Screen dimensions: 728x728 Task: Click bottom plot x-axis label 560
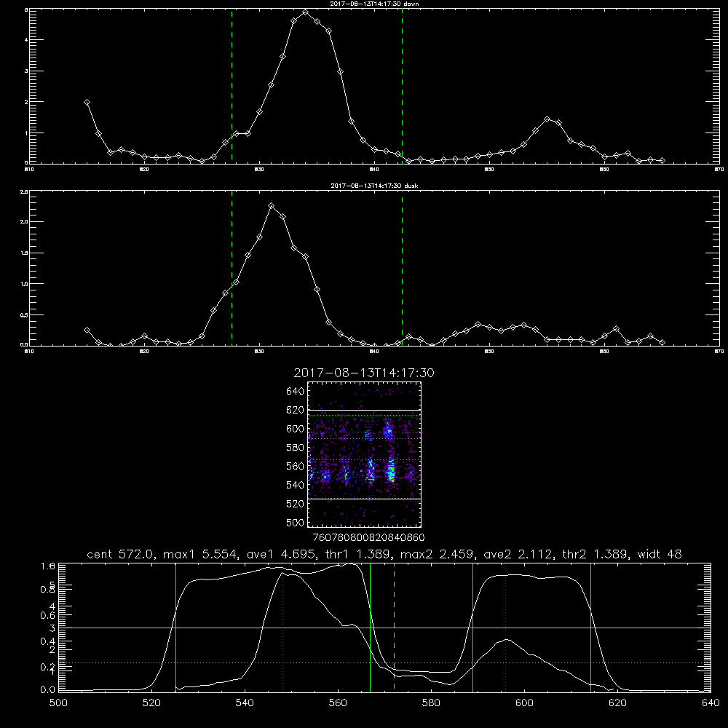tap(338, 703)
